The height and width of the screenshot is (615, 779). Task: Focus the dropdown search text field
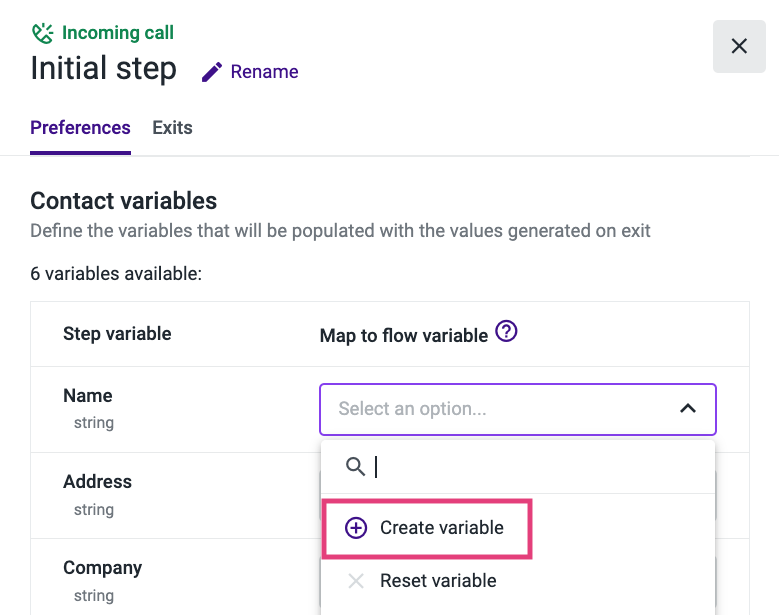(x=530, y=466)
